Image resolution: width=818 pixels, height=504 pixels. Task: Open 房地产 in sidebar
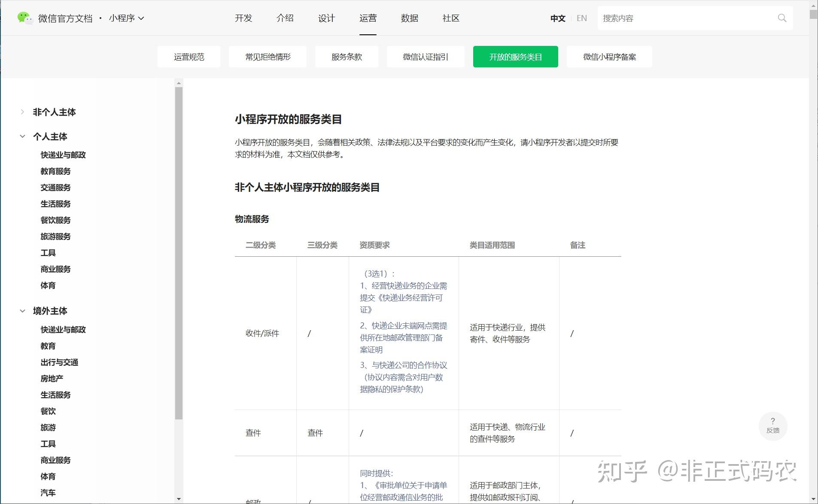[52, 379]
